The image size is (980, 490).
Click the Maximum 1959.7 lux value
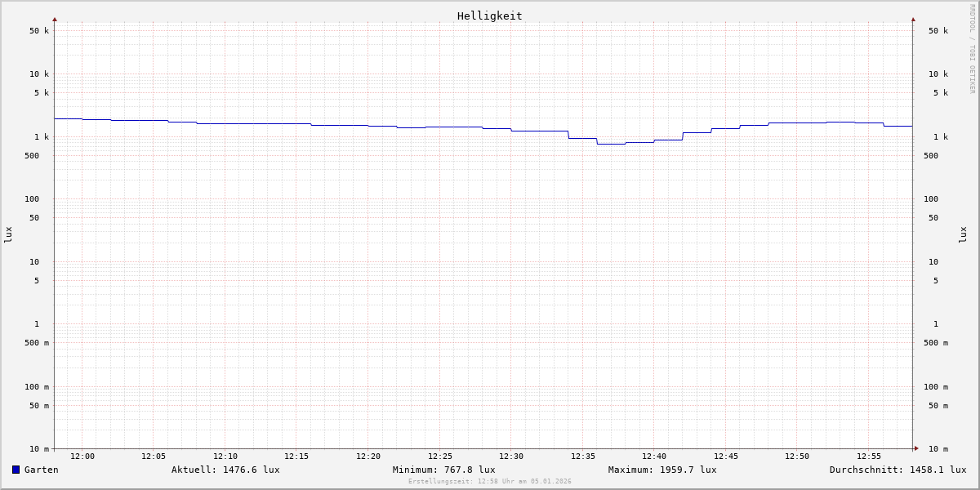tap(662, 470)
